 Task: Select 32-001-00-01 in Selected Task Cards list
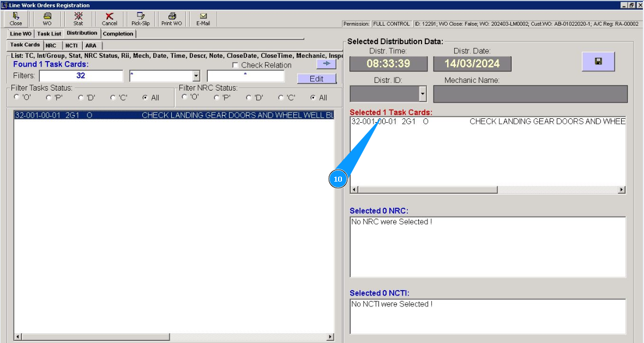488,122
